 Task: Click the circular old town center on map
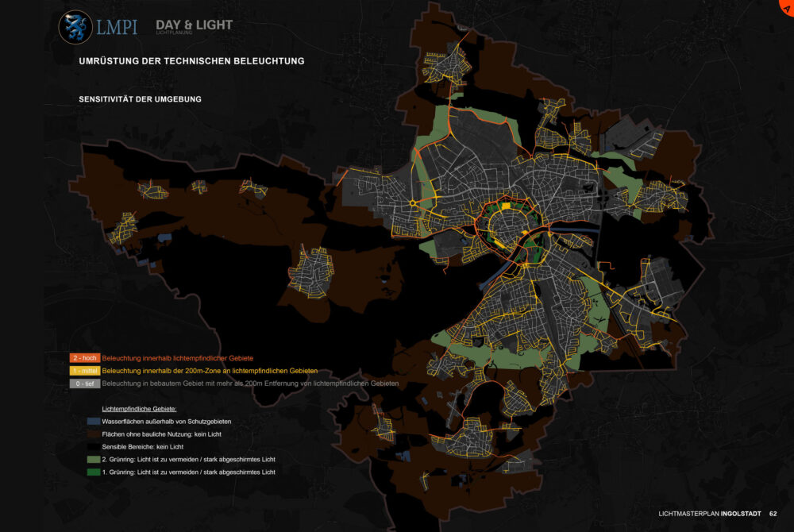(x=514, y=228)
